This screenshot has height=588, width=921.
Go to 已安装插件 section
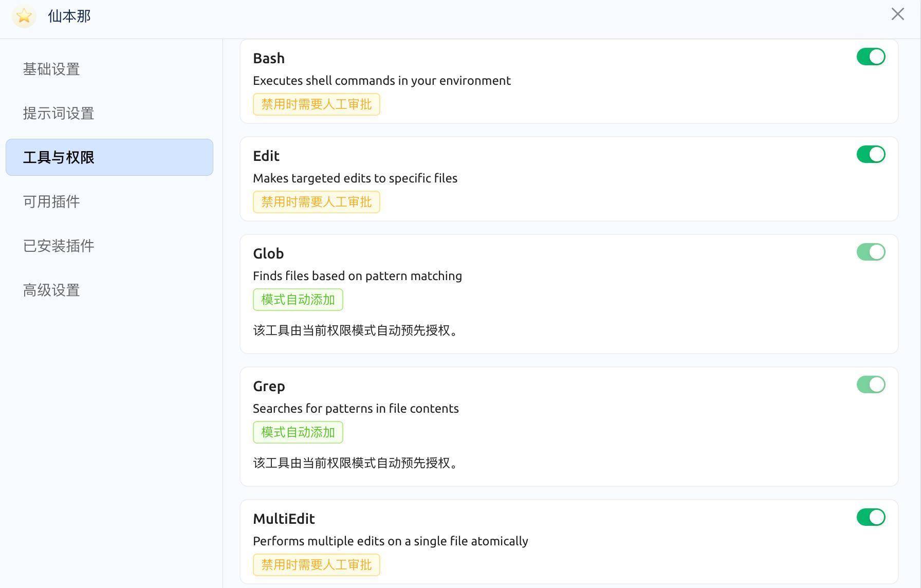(x=59, y=246)
